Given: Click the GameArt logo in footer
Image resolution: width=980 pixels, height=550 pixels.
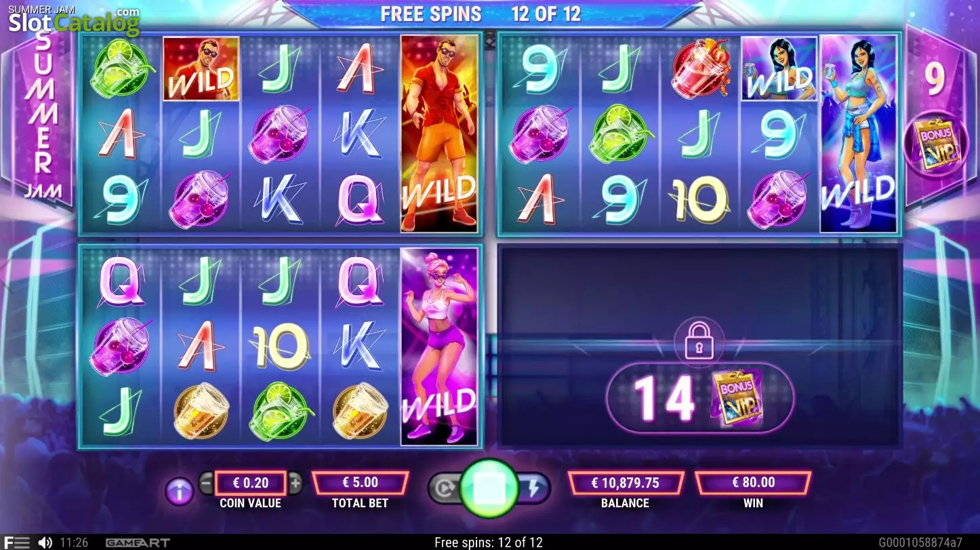Looking at the screenshot, I should tap(138, 543).
